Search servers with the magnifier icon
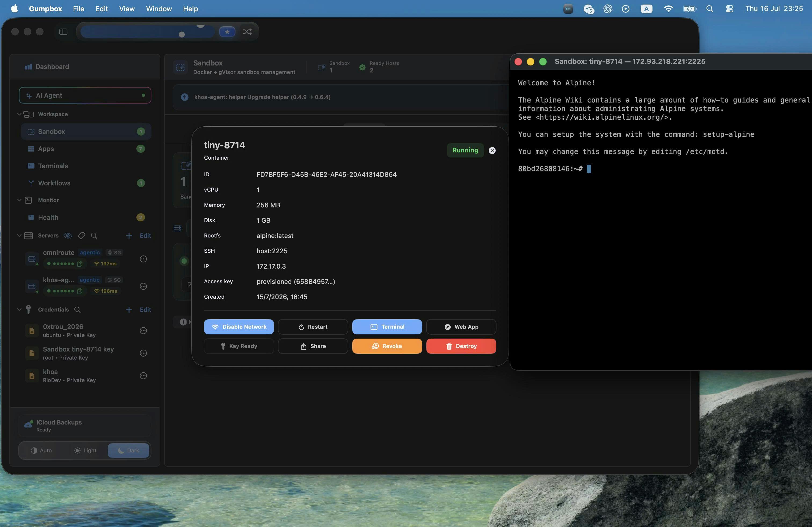This screenshot has height=527, width=812. (x=94, y=236)
